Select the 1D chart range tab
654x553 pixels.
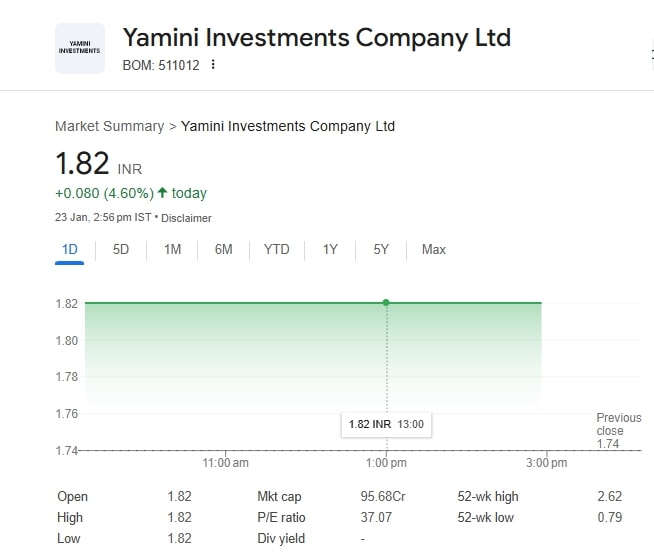click(x=70, y=249)
